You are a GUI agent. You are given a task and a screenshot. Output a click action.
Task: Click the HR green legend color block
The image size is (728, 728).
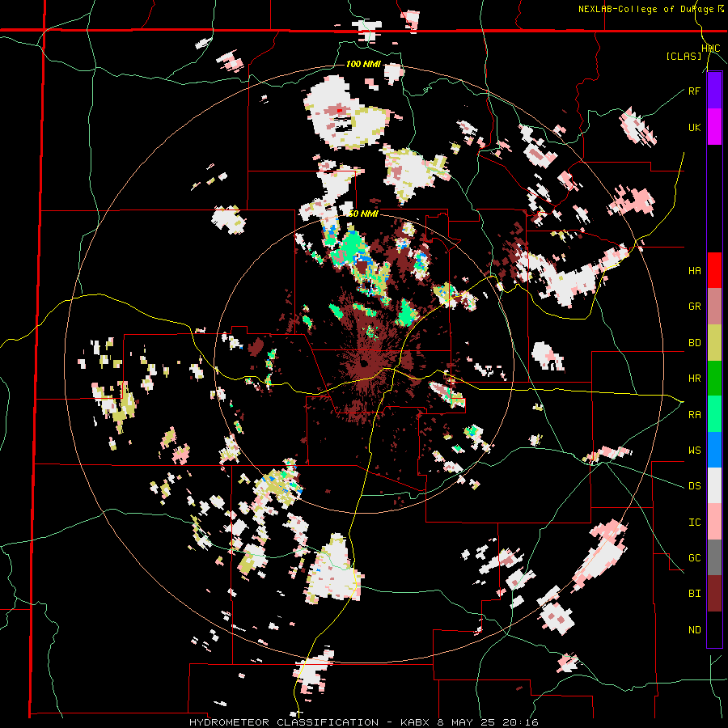[x=714, y=378]
